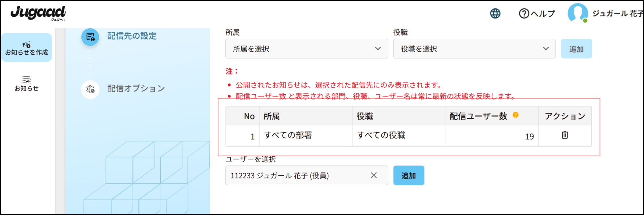The image size is (644, 215).
Task: Open the 配信オプション step label
Action: (x=136, y=89)
